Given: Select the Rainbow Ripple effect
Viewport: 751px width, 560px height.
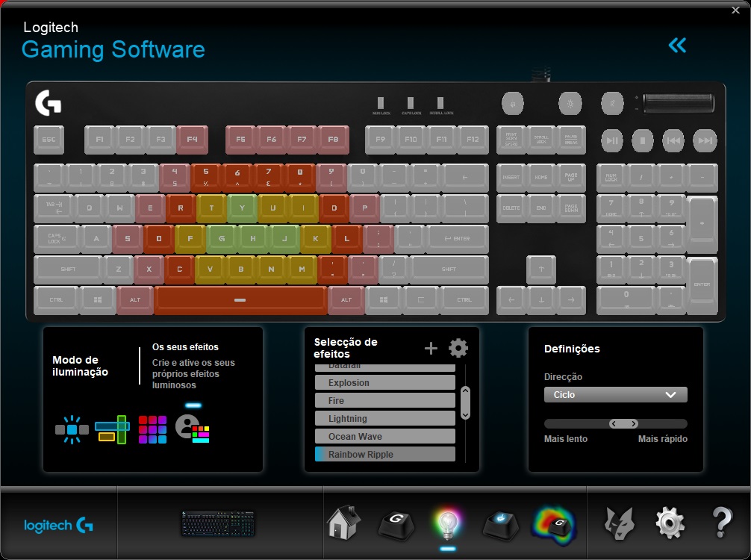Looking at the screenshot, I should point(385,454).
